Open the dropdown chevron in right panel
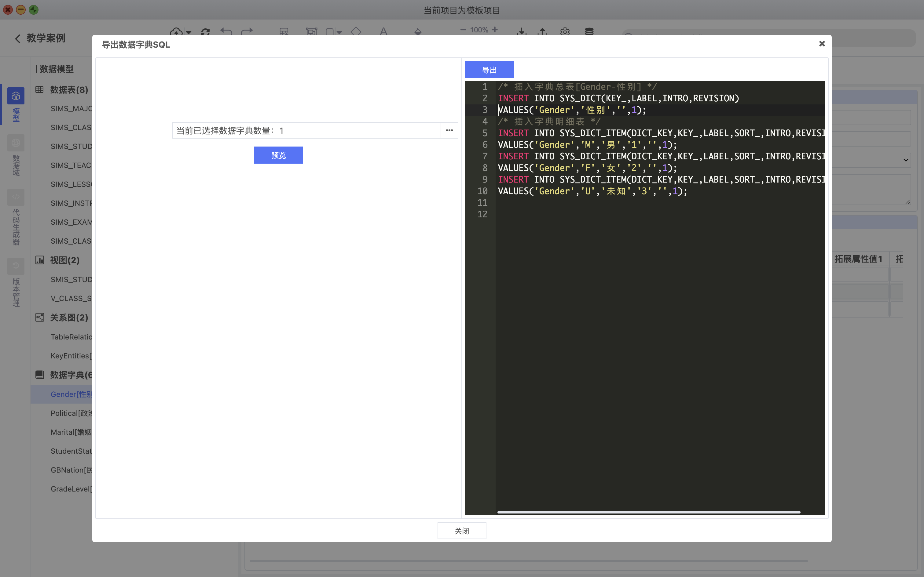This screenshot has height=577, width=924. click(905, 160)
